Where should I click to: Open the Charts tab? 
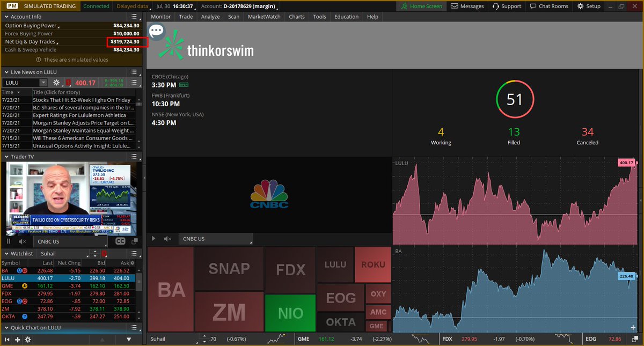coord(297,17)
